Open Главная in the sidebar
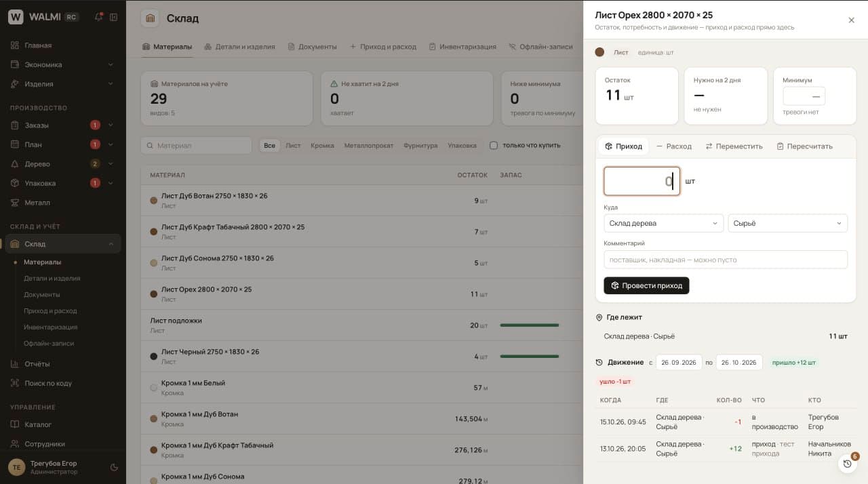This screenshot has height=484, width=868. tap(62, 45)
